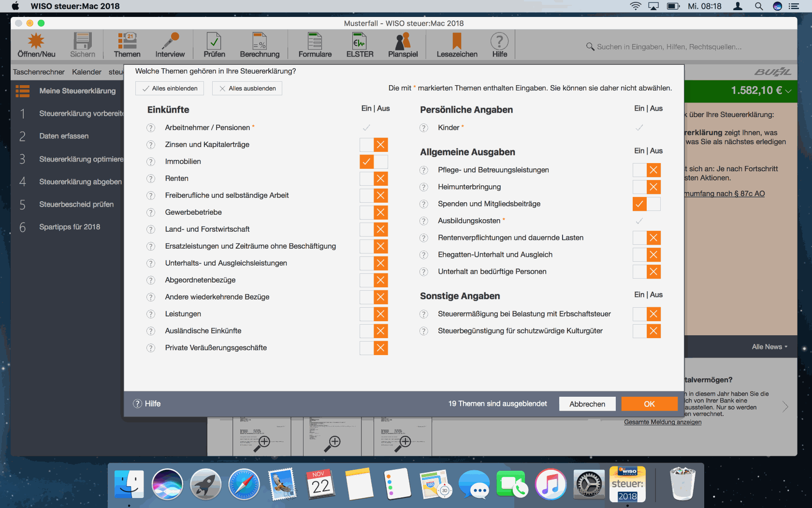Open Siri from the dock
The width and height of the screenshot is (812, 508).
click(167, 484)
